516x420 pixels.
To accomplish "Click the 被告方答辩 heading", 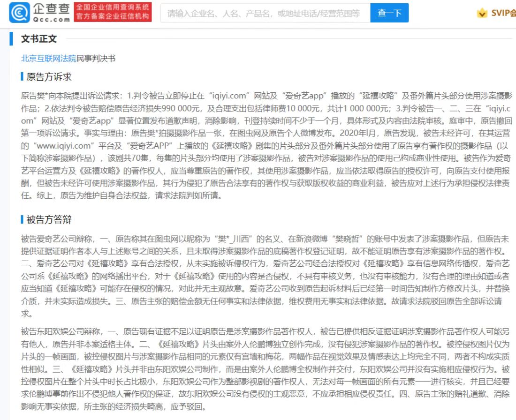I will [x=49, y=220].
